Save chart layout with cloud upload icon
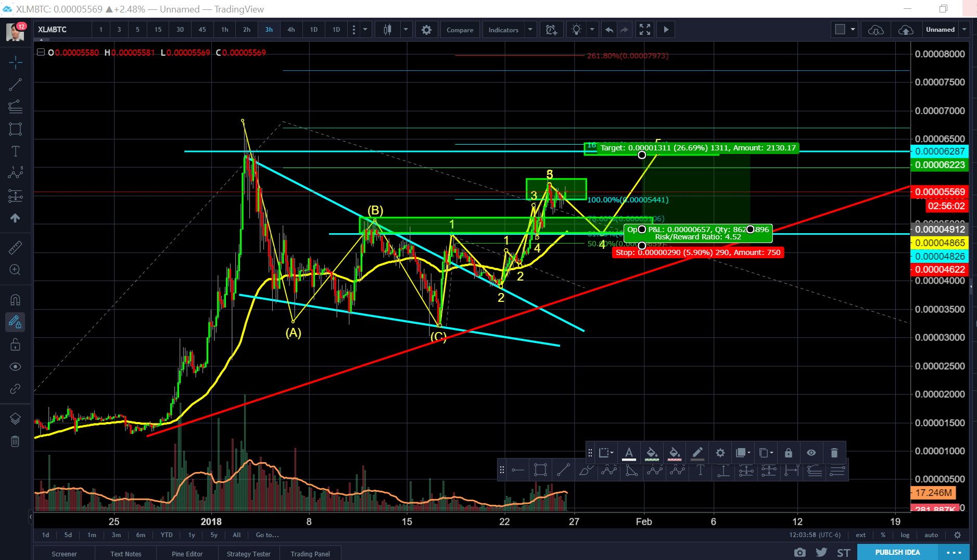977x560 pixels. click(906, 30)
